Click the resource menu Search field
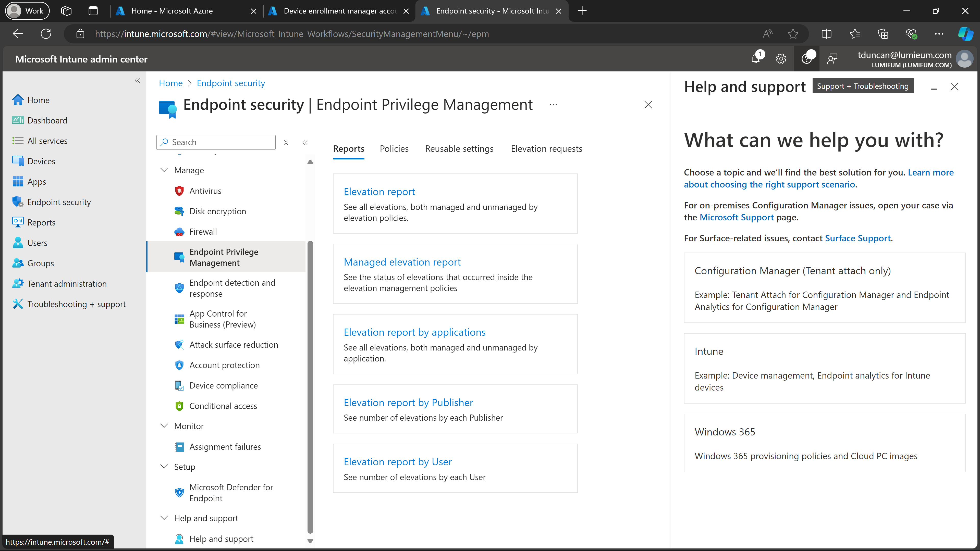Viewport: 980px width, 551px height. [x=216, y=142]
